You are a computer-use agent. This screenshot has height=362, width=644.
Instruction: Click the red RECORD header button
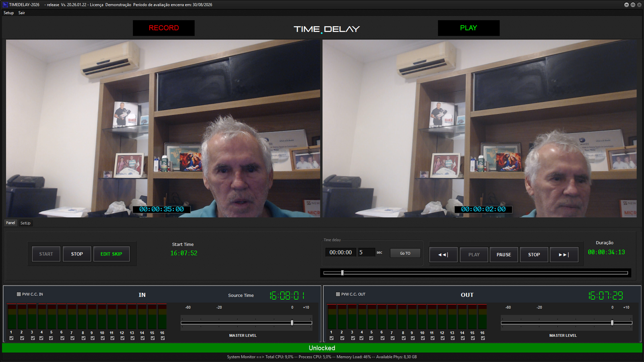click(x=164, y=28)
